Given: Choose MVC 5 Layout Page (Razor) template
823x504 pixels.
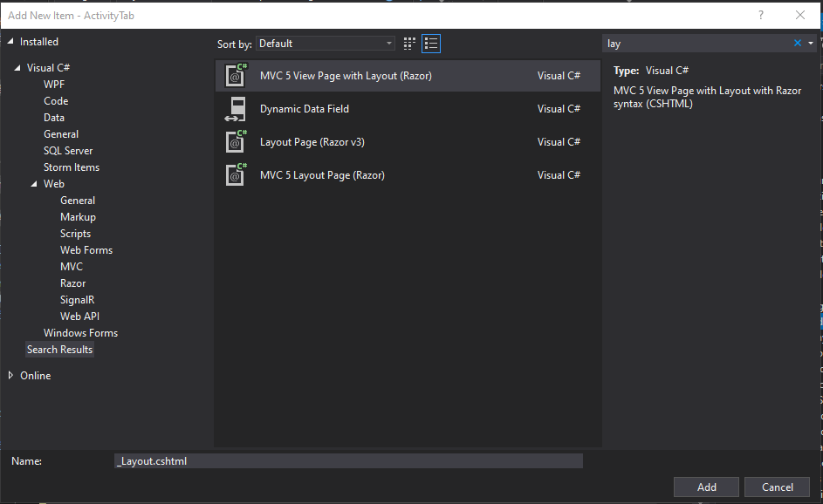Looking at the screenshot, I should (x=408, y=175).
